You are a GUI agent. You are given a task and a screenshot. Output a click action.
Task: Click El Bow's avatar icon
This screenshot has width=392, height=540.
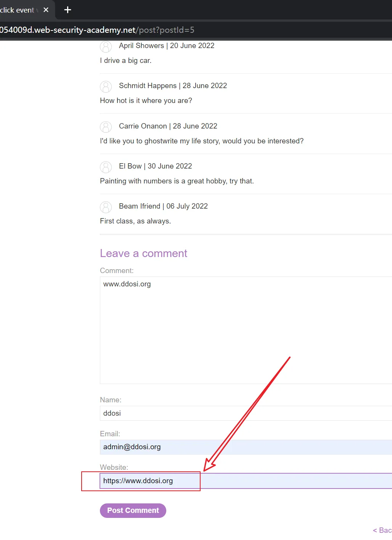(x=106, y=167)
